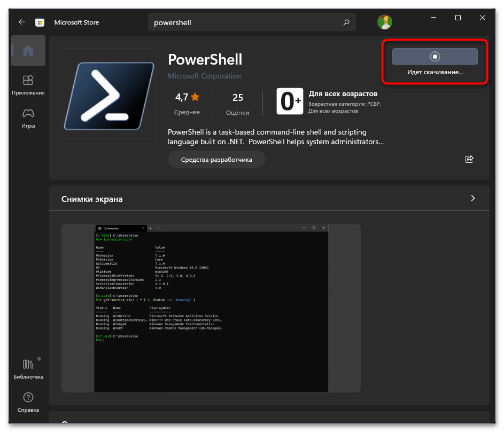Click the Microsoft Store logo icon
This screenshot has height=432, width=504.
click(x=40, y=22)
